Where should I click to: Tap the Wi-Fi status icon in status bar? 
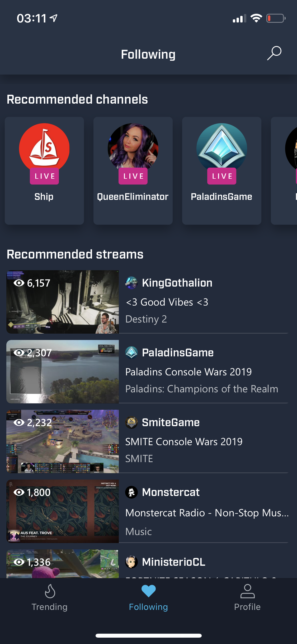pos(256,18)
